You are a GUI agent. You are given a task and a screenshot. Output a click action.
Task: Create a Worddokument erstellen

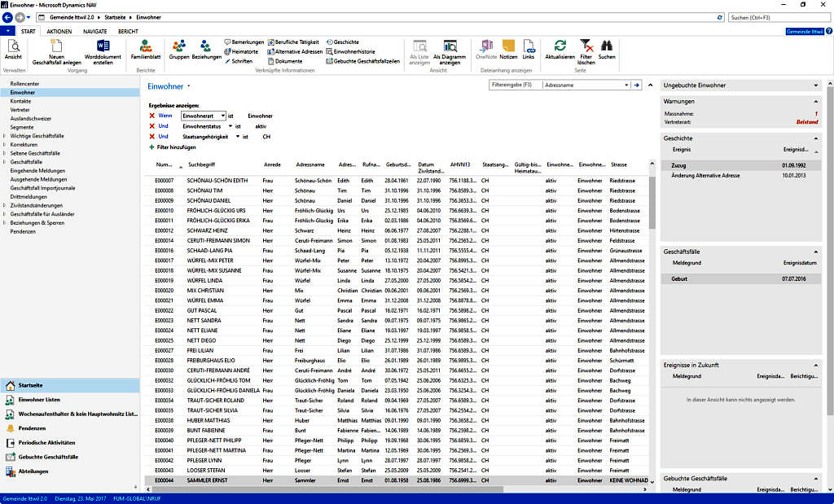103,52
